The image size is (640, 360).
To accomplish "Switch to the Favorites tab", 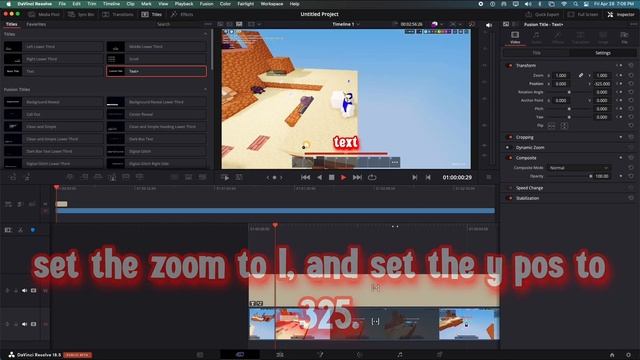I will click(36, 24).
